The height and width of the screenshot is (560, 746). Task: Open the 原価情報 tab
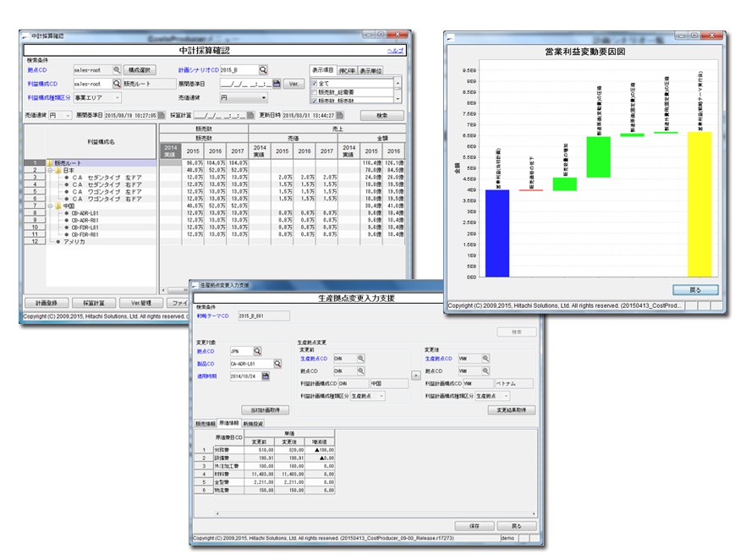point(229,423)
